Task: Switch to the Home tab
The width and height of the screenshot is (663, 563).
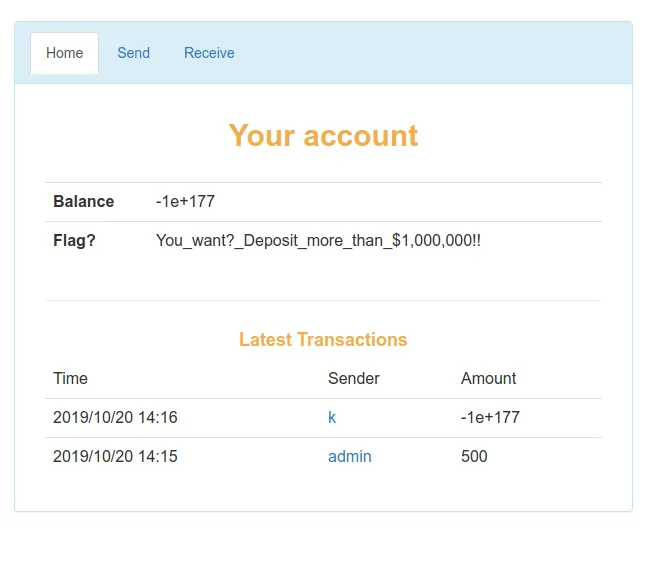Action: tap(64, 53)
